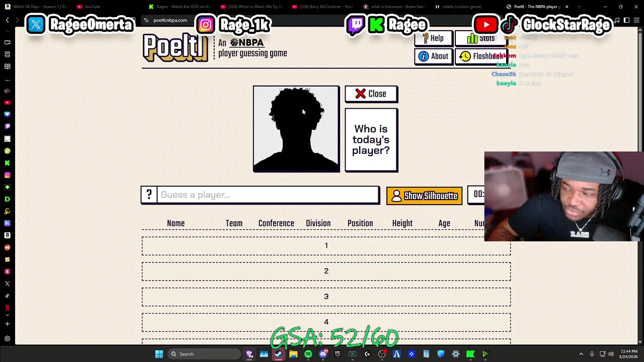Open the Stats button
This screenshot has height=362, width=644.
[481, 39]
